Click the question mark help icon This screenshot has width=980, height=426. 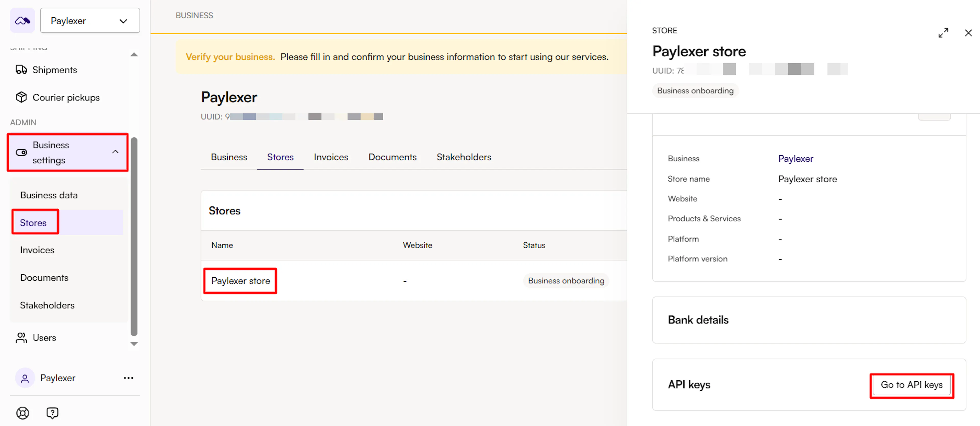click(52, 413)
